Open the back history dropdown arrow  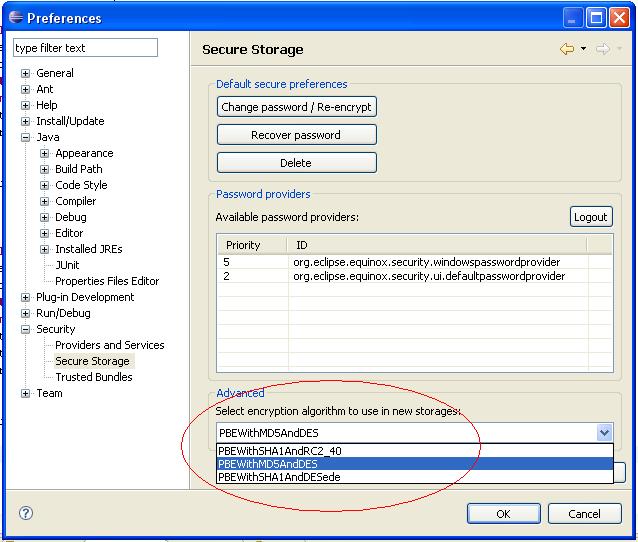[x=583, y=49]
